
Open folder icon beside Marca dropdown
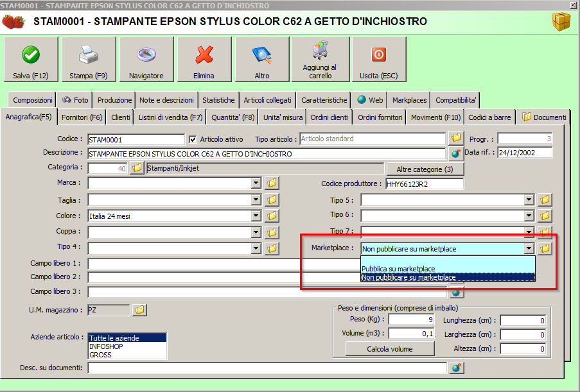[x=272, y=183]
